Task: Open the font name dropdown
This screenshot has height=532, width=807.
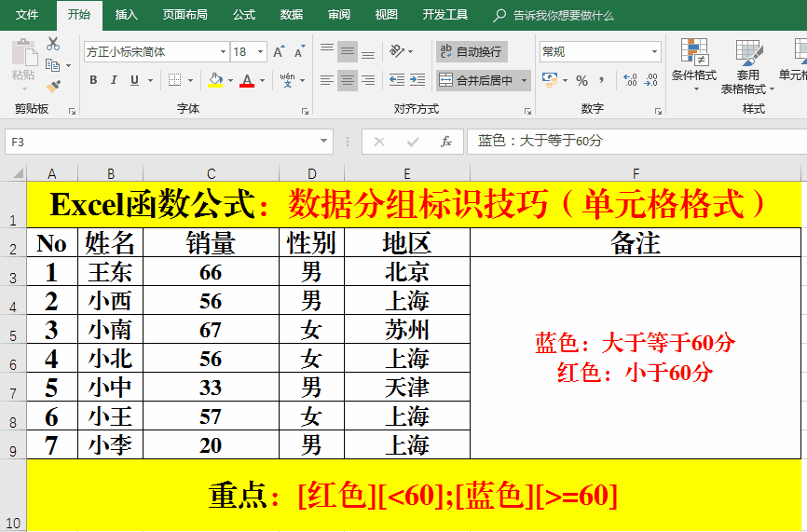Action: point(223,52)
